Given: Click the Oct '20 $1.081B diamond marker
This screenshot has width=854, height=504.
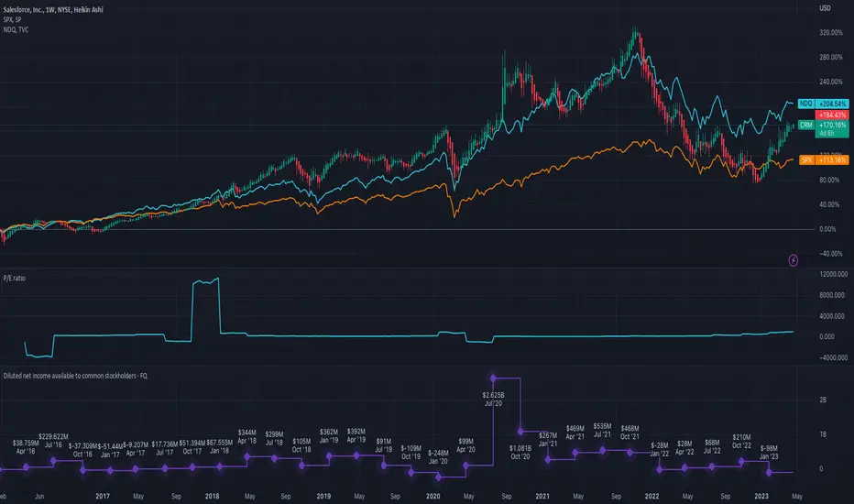Looking at the screenshot, I should (520, 432).
